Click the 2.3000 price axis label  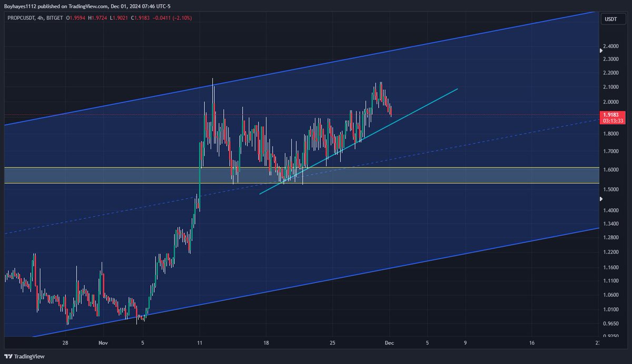[611, 59]
